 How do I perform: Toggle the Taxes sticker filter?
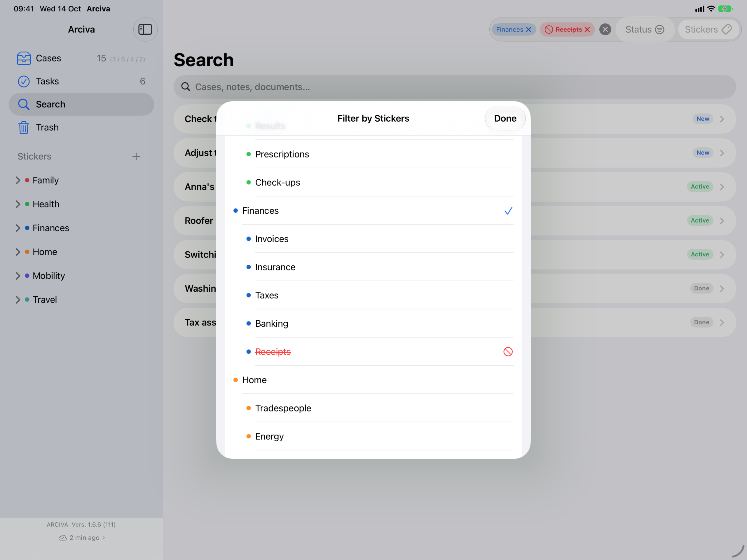tap(373, 295)
